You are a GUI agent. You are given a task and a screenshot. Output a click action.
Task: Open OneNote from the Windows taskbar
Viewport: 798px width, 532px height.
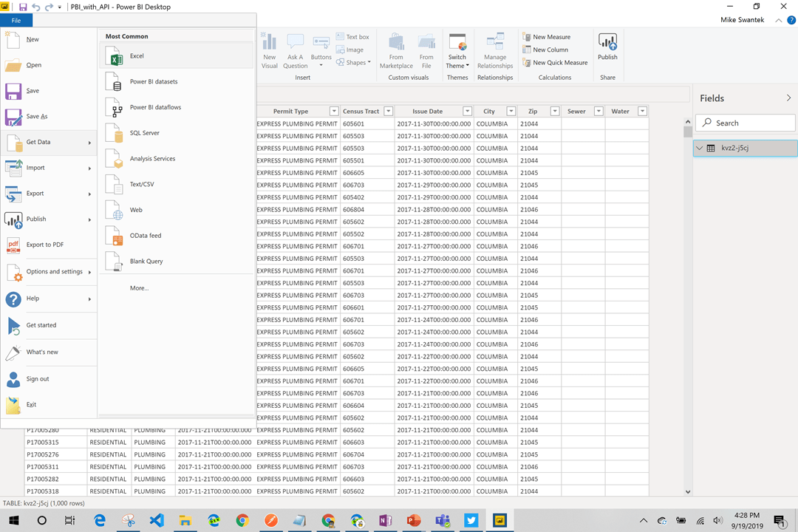385,521
